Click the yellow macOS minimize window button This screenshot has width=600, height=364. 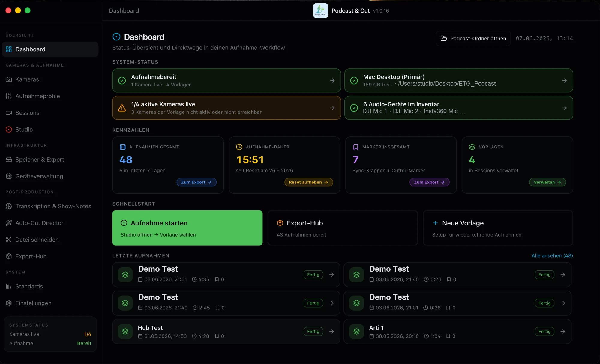18,10
